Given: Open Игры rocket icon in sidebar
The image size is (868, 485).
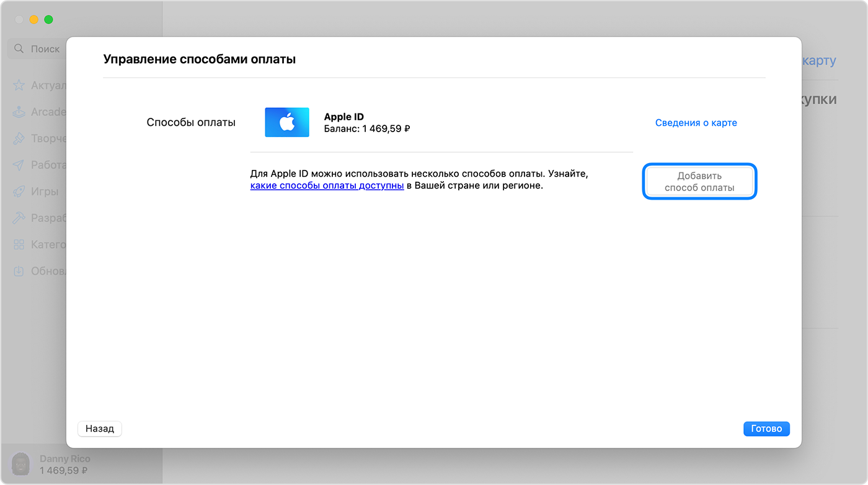Looking at the screenshot, I should point(19,192).
